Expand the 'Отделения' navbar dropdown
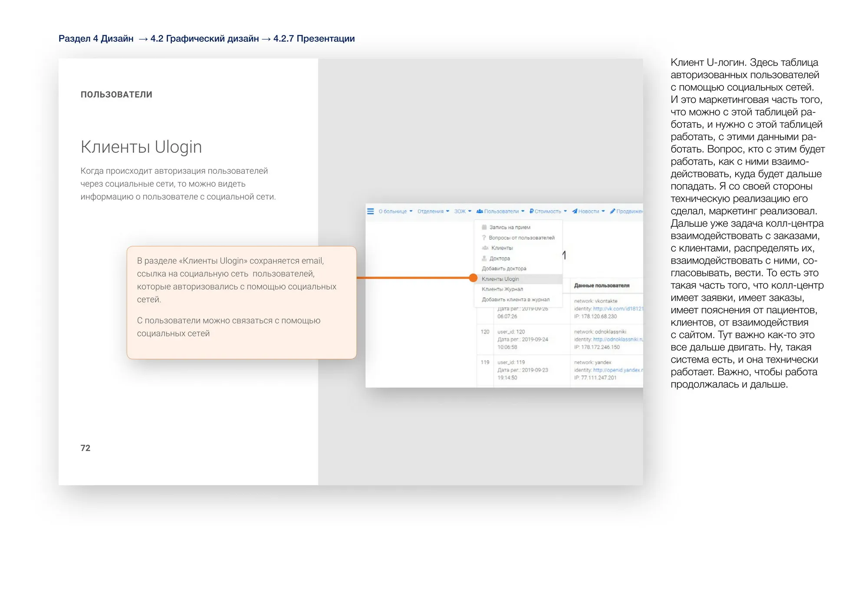 433,211
